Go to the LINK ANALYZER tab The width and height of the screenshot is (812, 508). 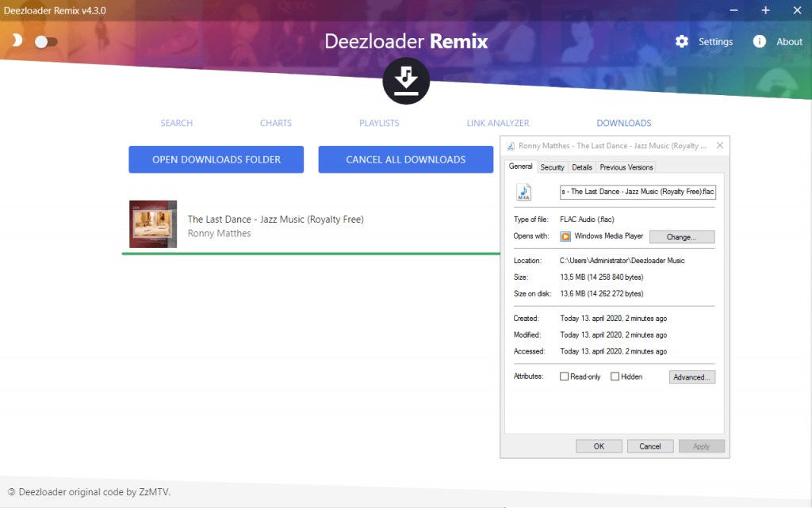coord(498,123)
